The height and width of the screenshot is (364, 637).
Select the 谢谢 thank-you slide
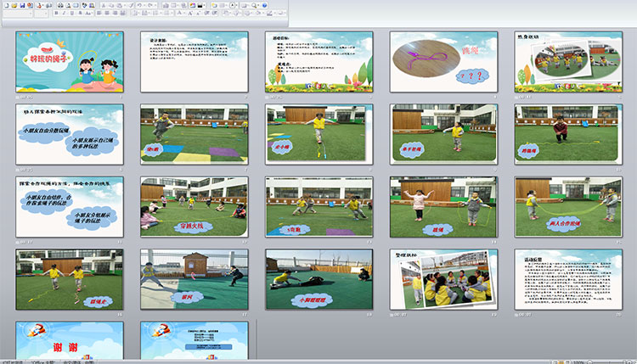point(70,340)
